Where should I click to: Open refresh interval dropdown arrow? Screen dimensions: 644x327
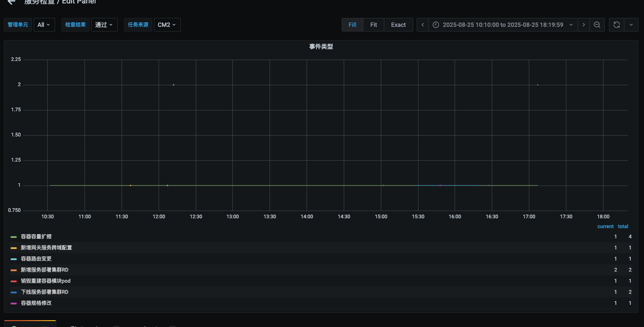coord(631,25)
